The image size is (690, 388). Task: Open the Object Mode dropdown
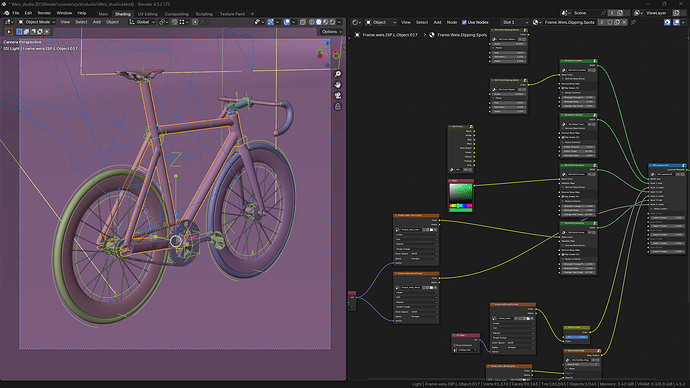pos(37,22)
